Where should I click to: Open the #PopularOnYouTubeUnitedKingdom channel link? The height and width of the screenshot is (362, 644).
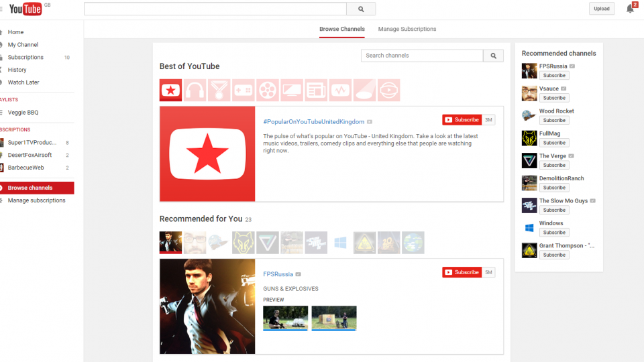pos(314,122)
